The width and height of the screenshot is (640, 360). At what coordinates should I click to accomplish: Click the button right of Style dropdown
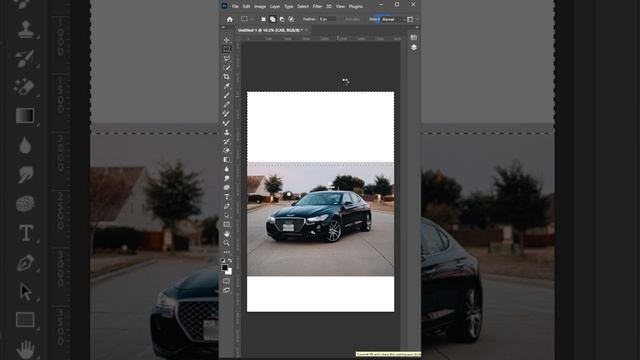tap(410, 19)
